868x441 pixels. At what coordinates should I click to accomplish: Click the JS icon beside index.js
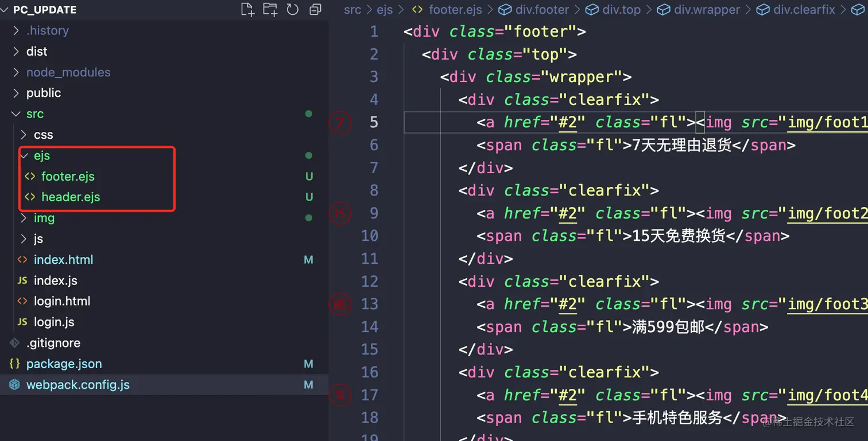pos(22,280)
